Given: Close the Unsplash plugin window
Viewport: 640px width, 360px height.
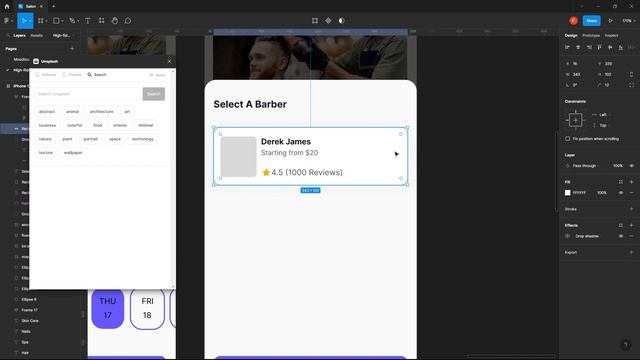Looking at the screenshot, I should [169, 61].
